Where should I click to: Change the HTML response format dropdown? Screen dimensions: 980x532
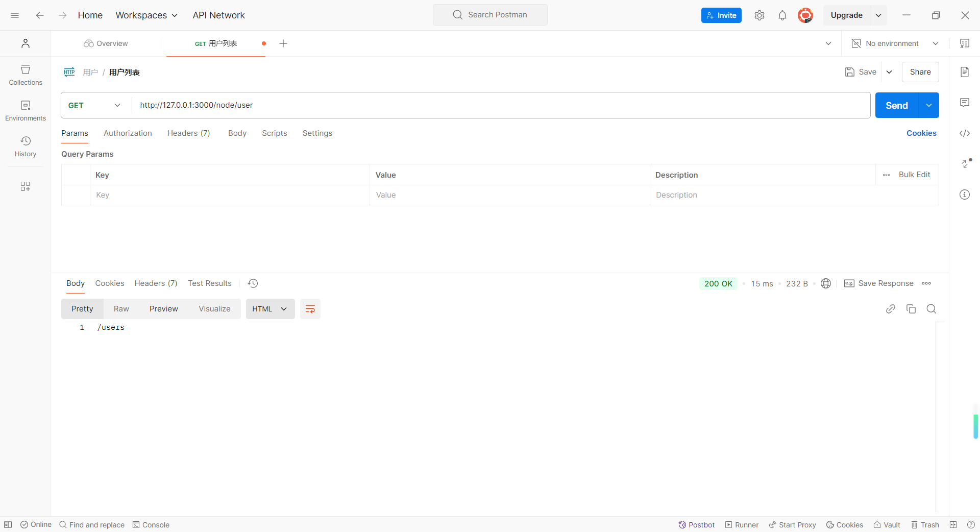point(271,309)
